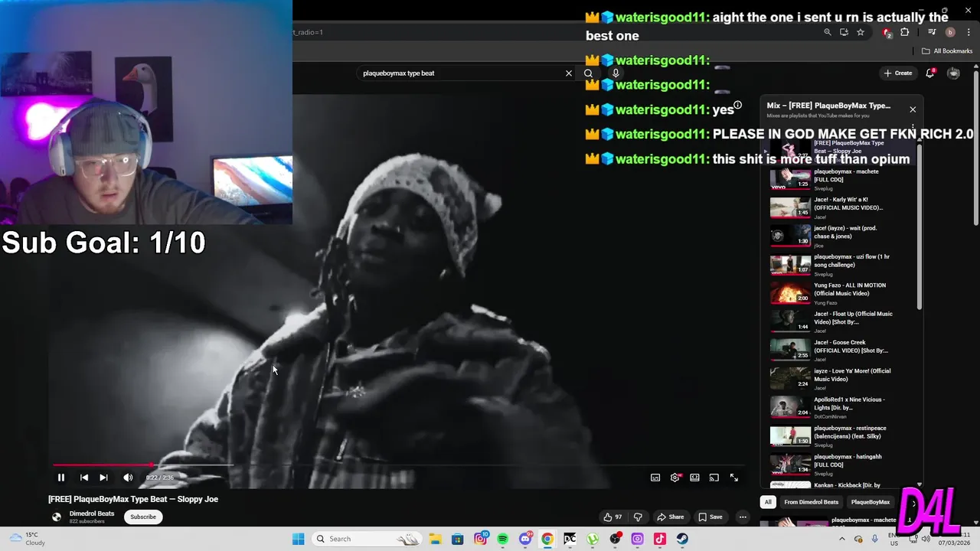This screenshot has width=980, height=551.
Task: Open TikTok from taskbar
Action: (660, 539)
